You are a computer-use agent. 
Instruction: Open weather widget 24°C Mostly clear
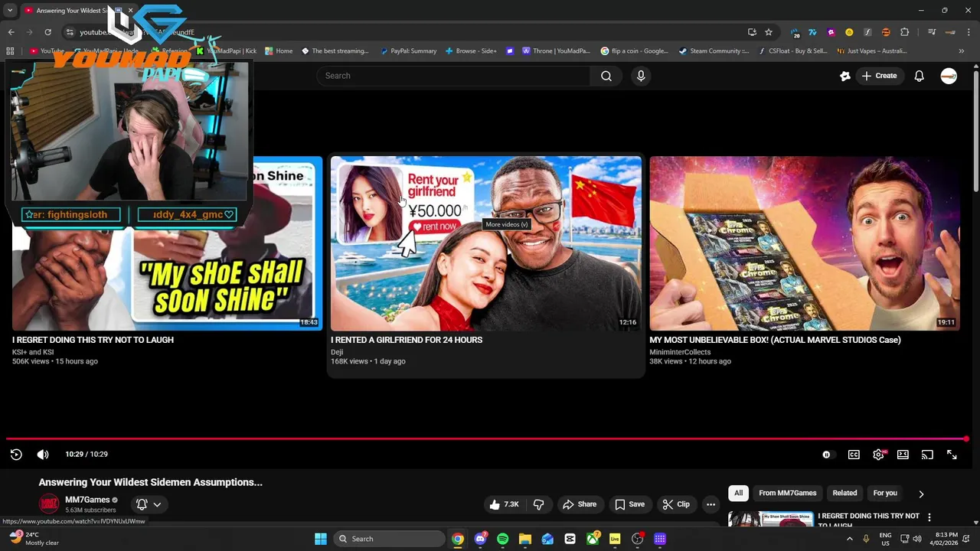pos(34,539)
